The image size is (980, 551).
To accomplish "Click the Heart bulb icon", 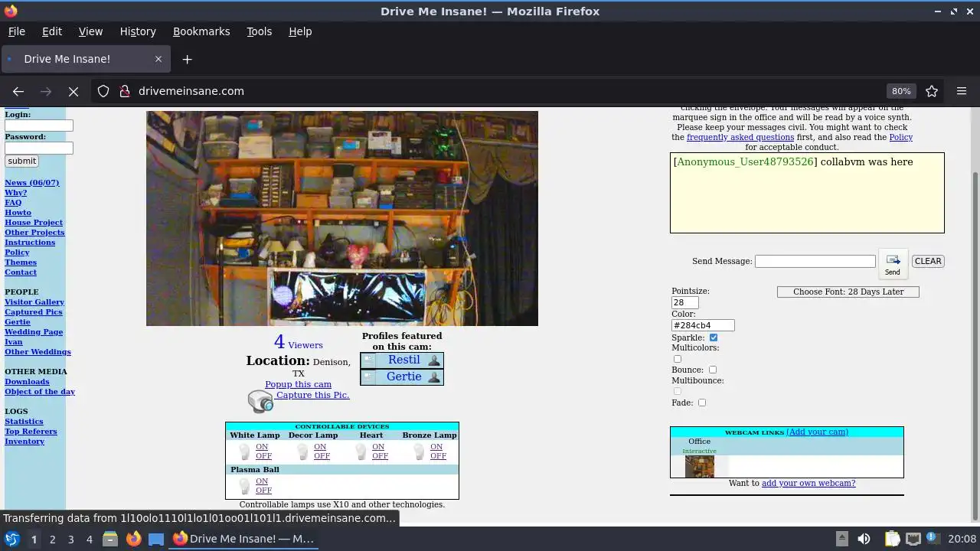I will coord(361,452).
